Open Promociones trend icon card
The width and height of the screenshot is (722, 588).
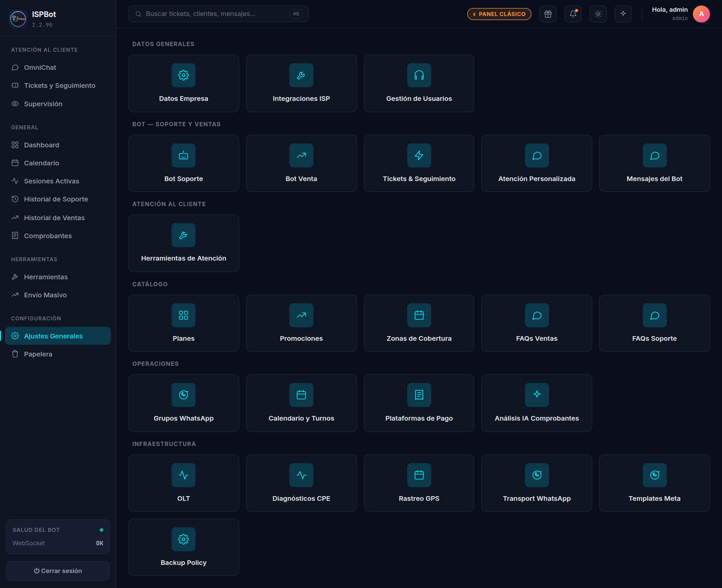[x=301, y=315]
